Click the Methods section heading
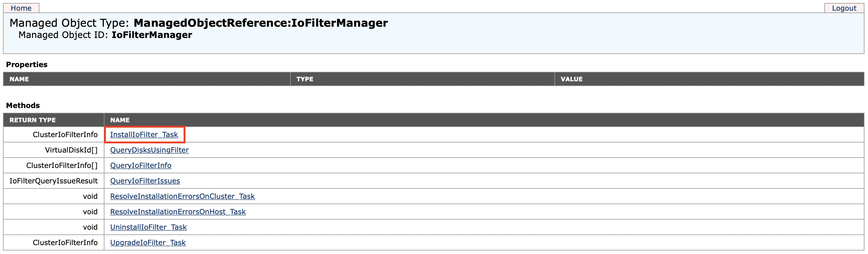 pos(23,105)
